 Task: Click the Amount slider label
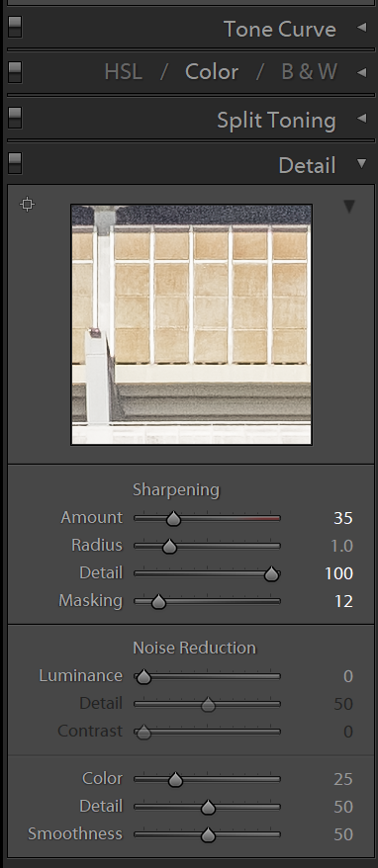91,518
